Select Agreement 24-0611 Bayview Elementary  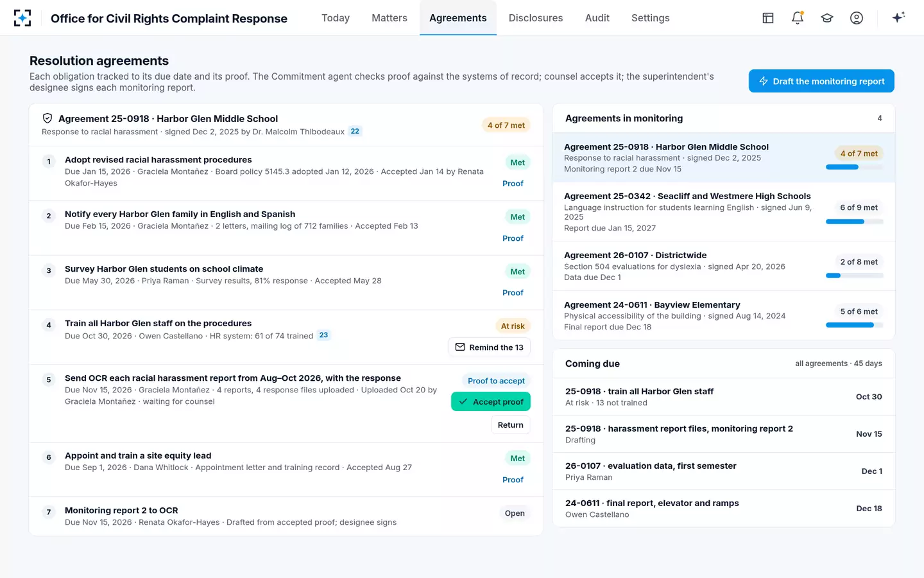724,315
